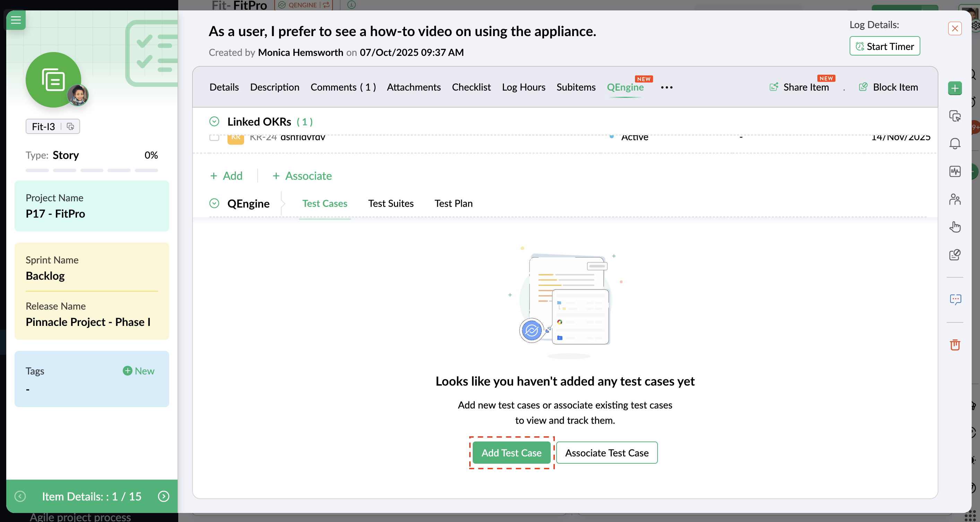Click the red delete trash icon
Viewport: 980px width, 522px height.
click(954, 345)
